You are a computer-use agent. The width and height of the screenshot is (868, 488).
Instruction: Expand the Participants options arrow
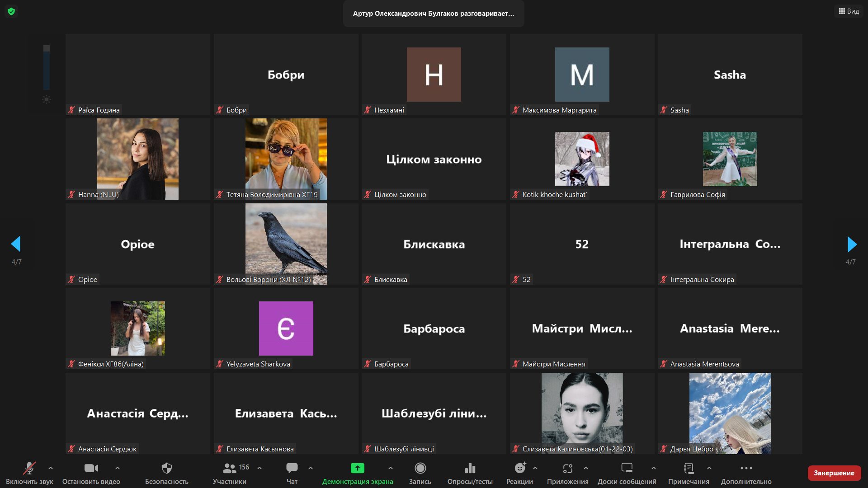coord(259,468)
